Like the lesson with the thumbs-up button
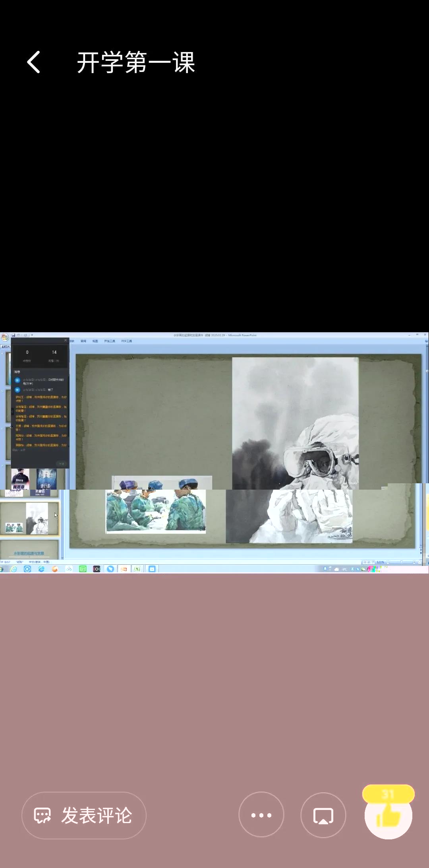This screenshot has width=429, height=868. point(388,815)
